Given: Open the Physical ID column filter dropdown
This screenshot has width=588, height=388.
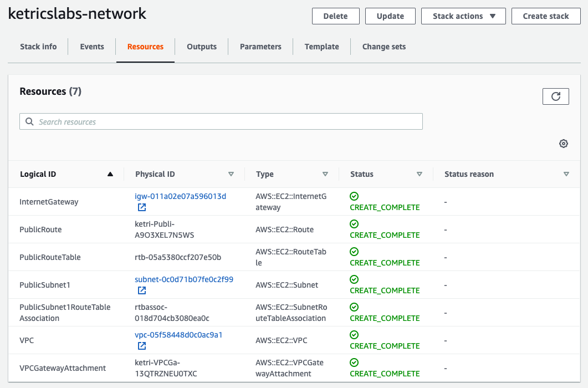Looking at the screenshot, I should 231,173.
